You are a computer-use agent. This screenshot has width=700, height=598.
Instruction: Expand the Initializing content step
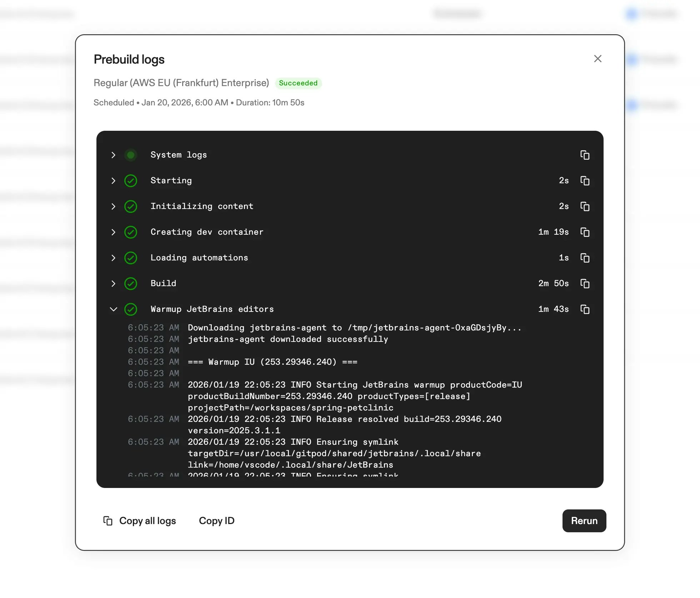point(114,206)
